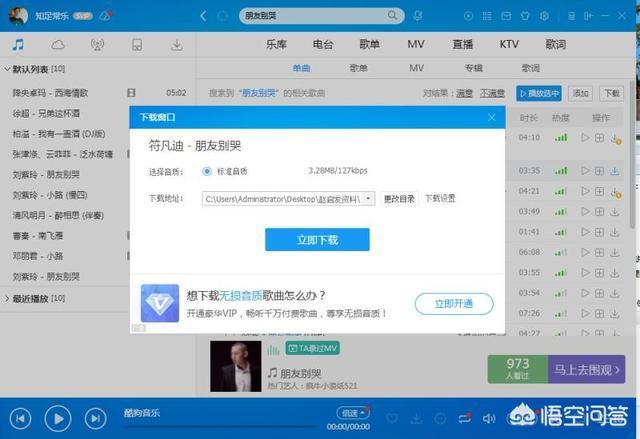The image size is (640, 439).
Task: Select playlist song 徐超 - 兄弟这杯酒
Action: click(x=46, y=113)
